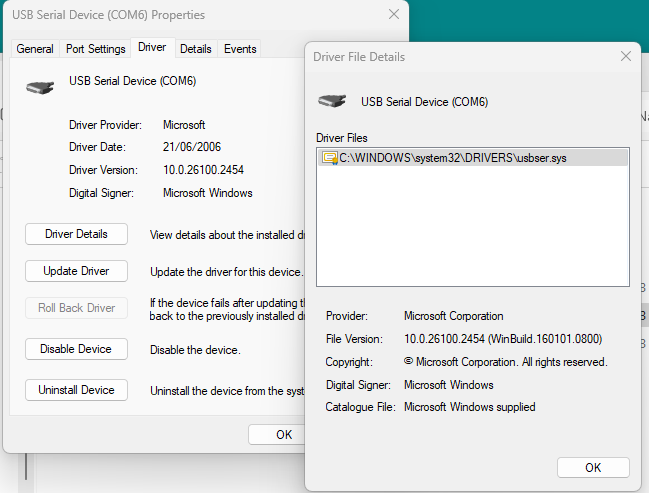Switch to the Port Settings tab
Image resolution: width=649 pixels, height=493 pixels.
[x=96, y=49]
